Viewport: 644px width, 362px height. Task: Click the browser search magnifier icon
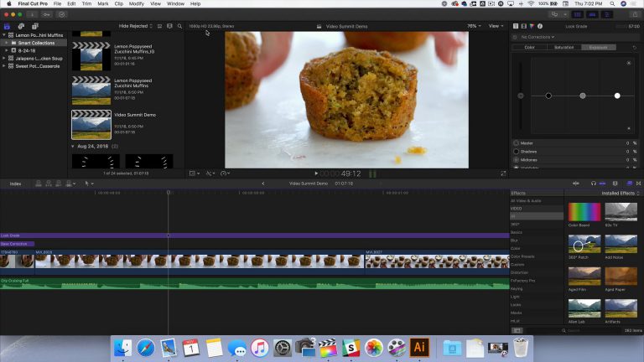(179, 26)
